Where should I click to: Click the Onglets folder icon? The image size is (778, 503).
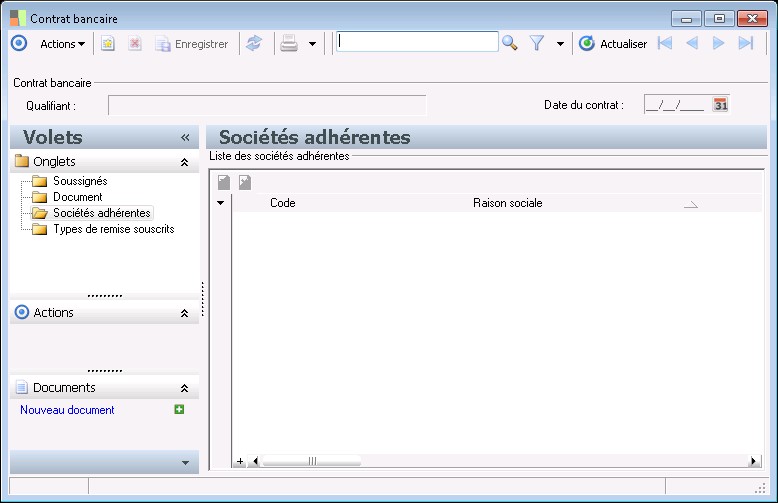(22, 161)
